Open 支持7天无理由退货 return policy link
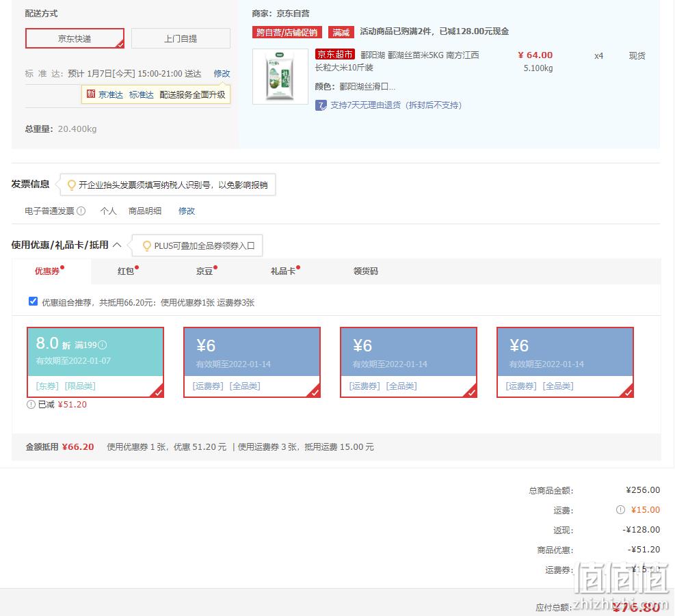The height and width of the screenshot is (616, 675). pyautogui.click(x=396, y=105)
